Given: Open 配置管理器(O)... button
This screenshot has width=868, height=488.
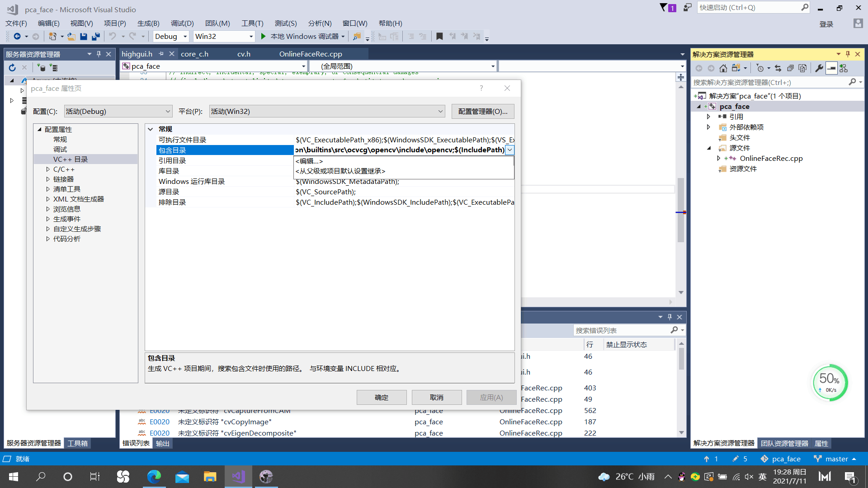Looking at the screenshot, I should 482,112.
